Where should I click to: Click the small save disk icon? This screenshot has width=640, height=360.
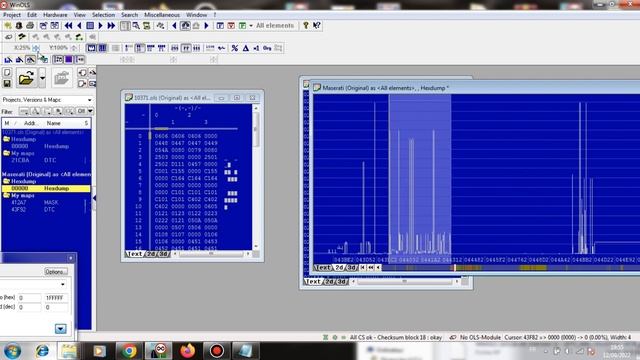click(x=7, y=83)
